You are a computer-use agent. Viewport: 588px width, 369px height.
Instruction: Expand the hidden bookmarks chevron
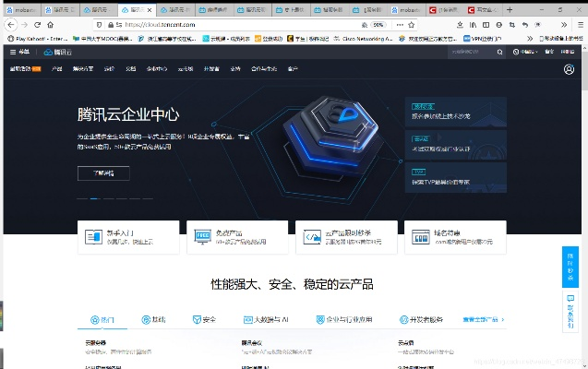tap(530, 39)
